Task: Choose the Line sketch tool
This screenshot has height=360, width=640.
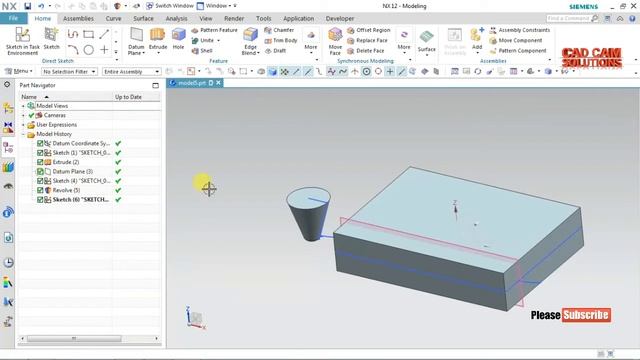Action: coord(104,34)
